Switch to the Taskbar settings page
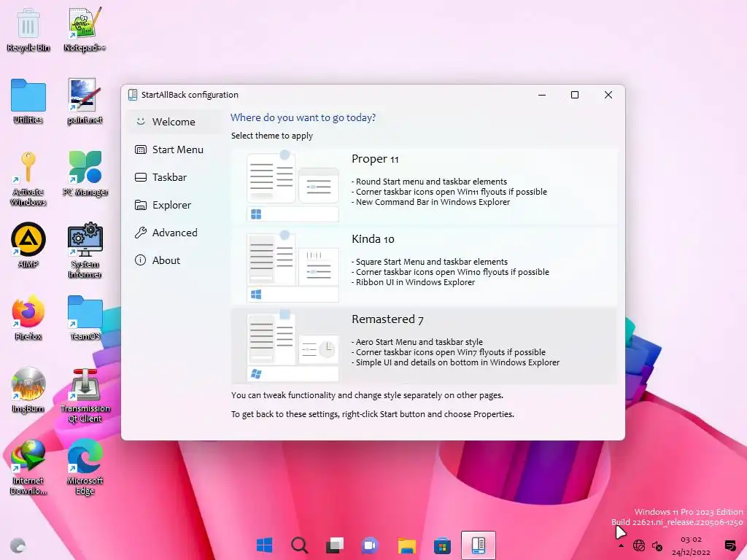Screen dimensions: 747x560 coord(174,177)
